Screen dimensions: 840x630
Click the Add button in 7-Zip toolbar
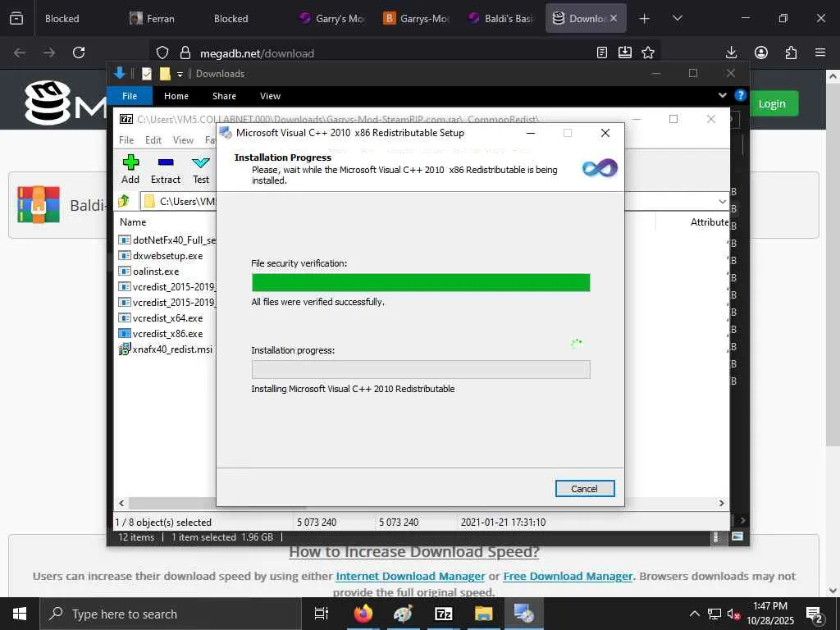click(x=130, y=169)
